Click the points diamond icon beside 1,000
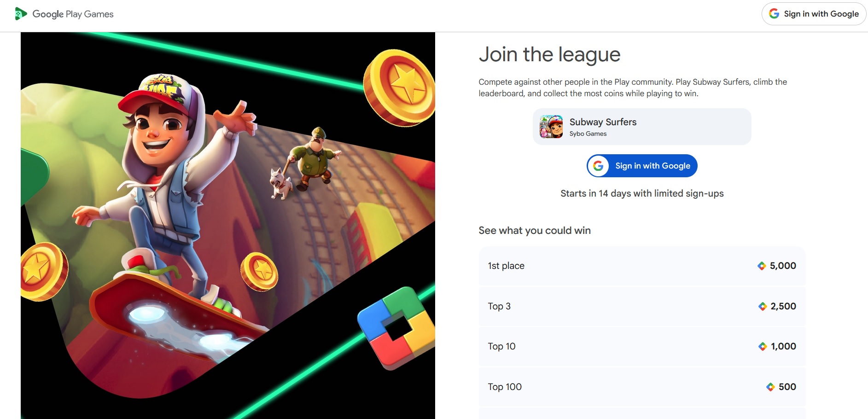The width and height of the screenshot is (868, 419). 763,346
